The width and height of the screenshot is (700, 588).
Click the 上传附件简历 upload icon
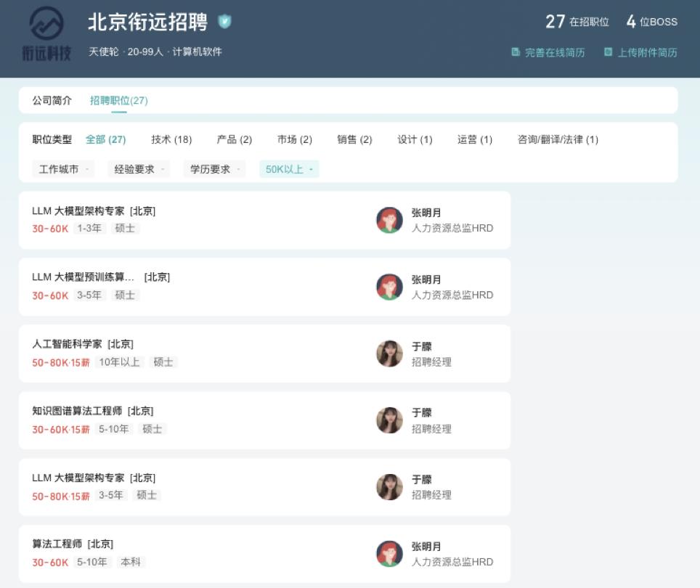(x=609, y=52)
